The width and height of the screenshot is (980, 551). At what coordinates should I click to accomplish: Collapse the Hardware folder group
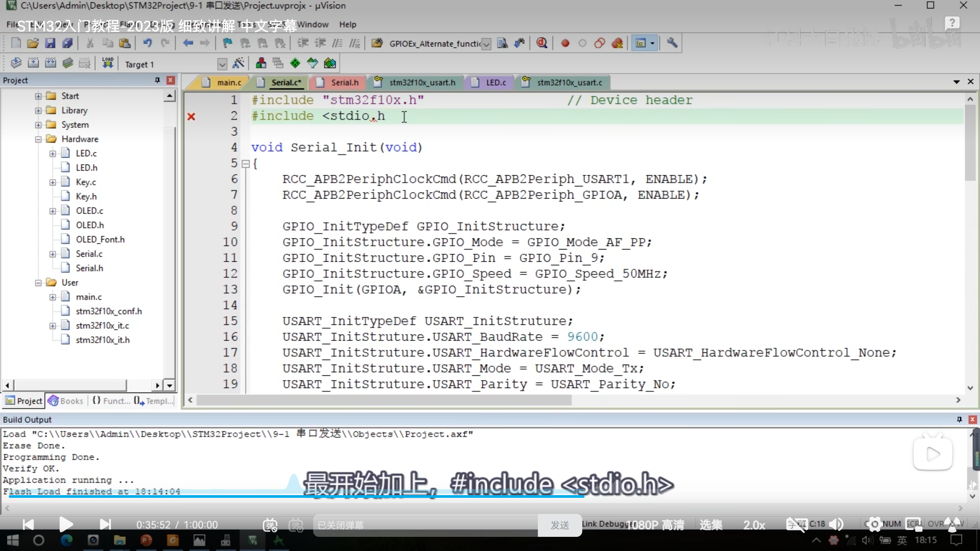coord(38,139)
